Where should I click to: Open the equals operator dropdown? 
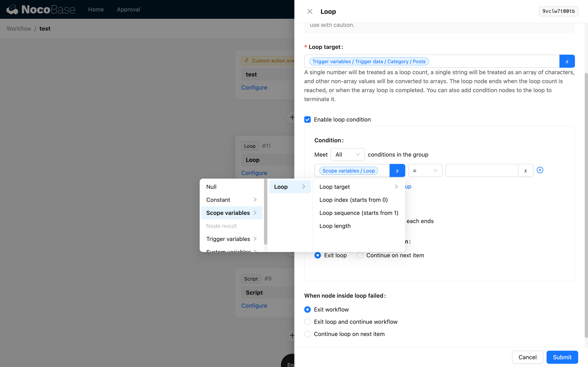pyautogui.click(x=425, y=171)
